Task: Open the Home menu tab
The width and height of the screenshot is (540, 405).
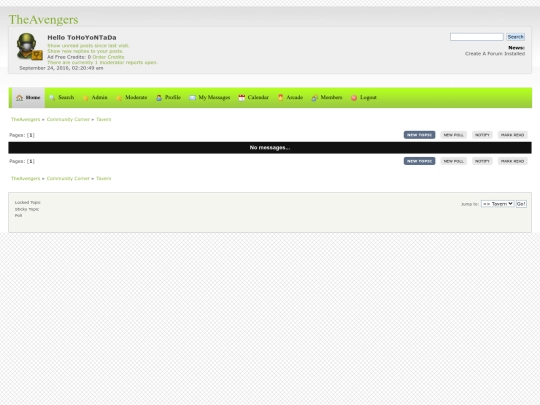Action: [28, 98]
